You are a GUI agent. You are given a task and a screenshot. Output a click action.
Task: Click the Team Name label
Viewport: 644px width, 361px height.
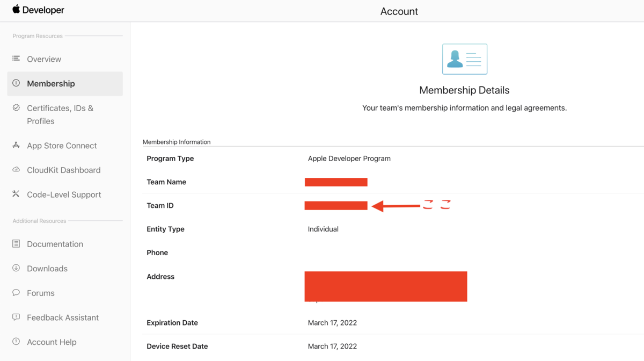pos(166,182)
